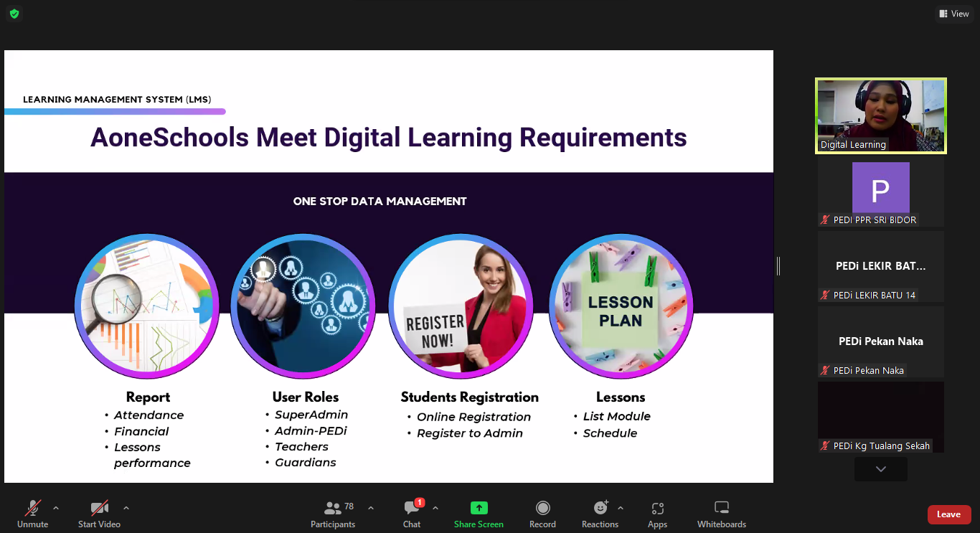Expand Reactions options arrow

[621, 508]
